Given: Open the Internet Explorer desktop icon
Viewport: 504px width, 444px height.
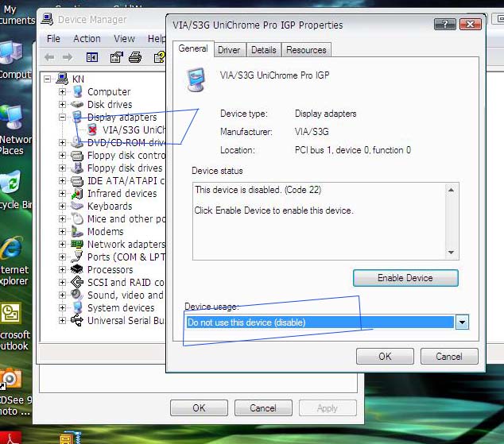Looking at the screenshot, I should (x=11, y=249).
